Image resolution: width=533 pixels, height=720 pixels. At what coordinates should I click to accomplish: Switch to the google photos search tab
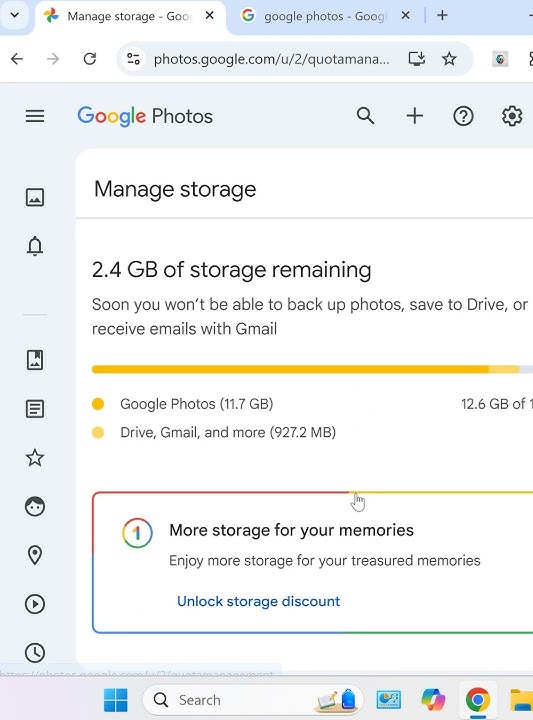pos(326,17)
